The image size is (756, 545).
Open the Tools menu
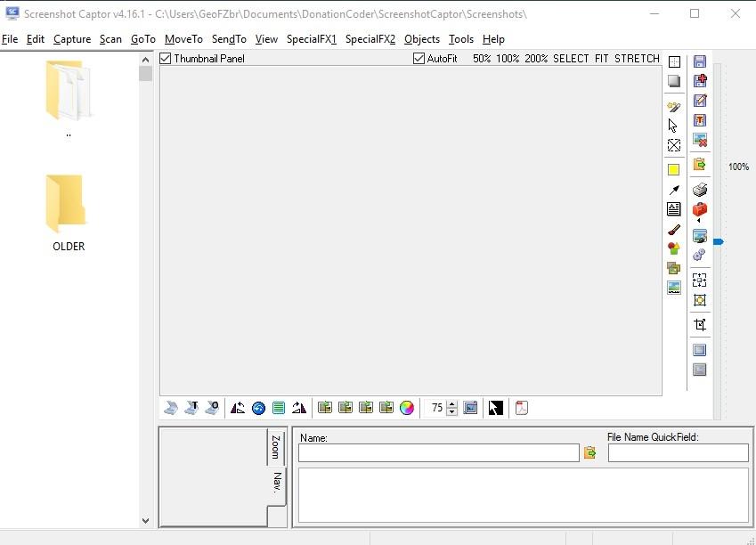(x=461, y=39)
